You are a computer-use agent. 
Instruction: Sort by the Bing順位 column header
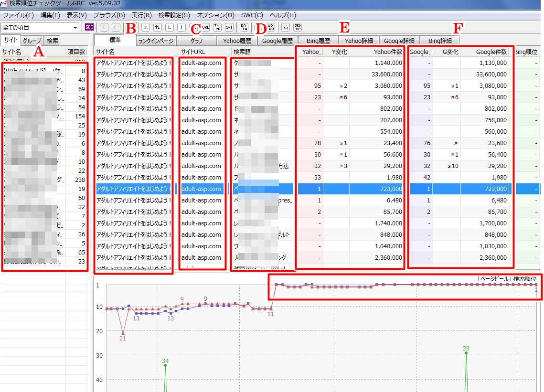pyautogui.click(x=527, y=52)
